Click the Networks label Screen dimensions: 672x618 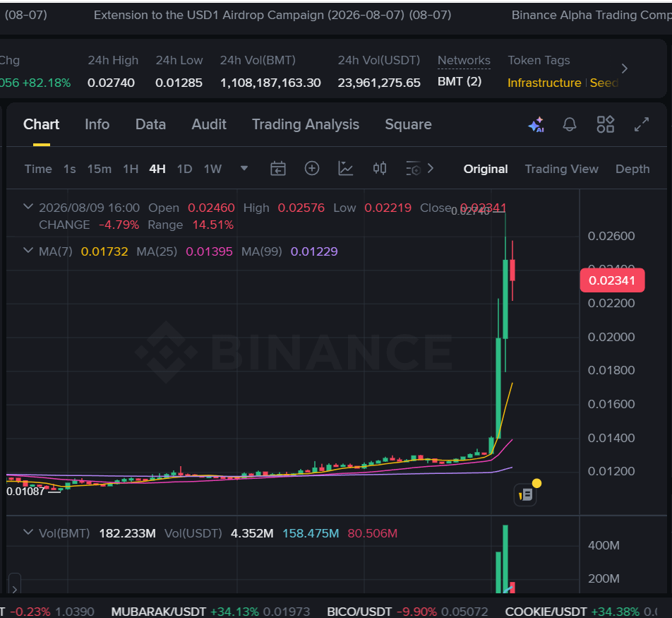coord(464,61)
